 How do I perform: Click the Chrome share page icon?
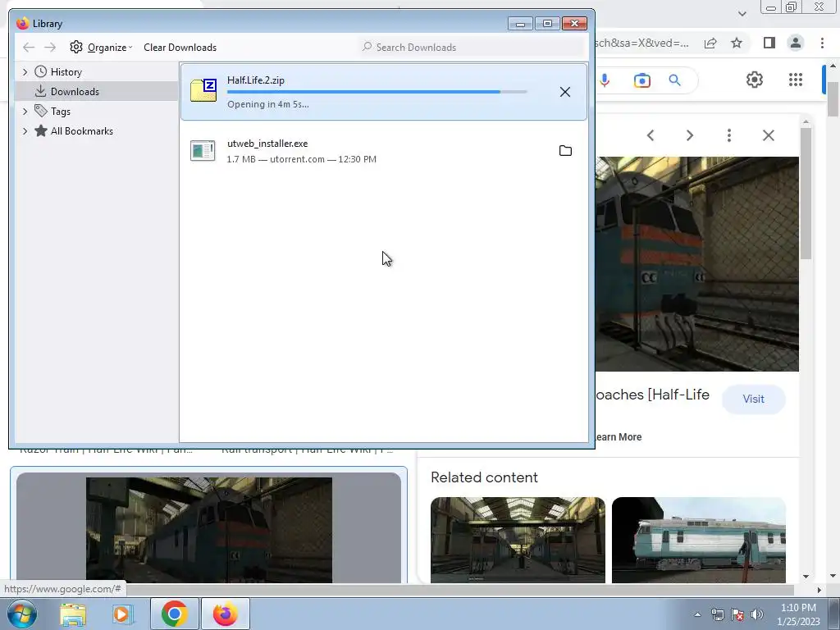(710, 43)
